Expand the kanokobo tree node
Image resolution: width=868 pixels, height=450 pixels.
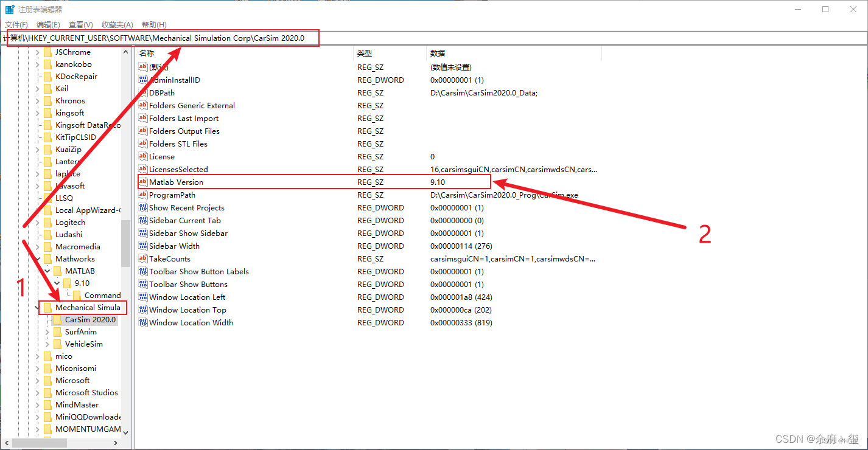[38, 64]
